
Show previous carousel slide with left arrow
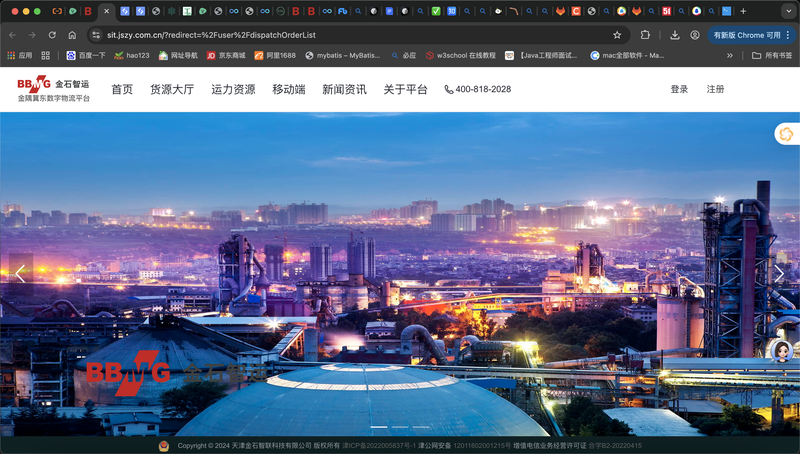pyautogui.click(x=20, y=274)
